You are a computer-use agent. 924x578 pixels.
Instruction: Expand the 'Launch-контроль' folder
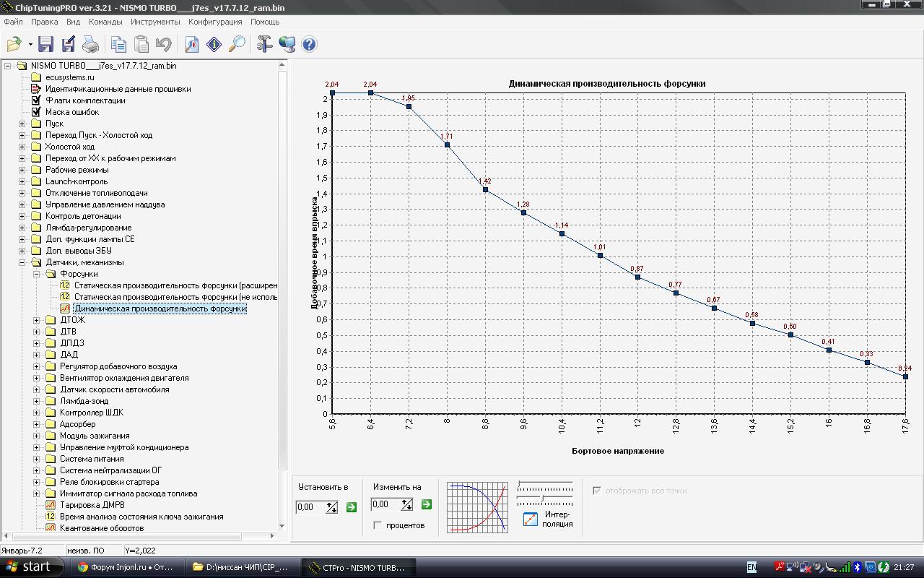click(x=22, y=181)
